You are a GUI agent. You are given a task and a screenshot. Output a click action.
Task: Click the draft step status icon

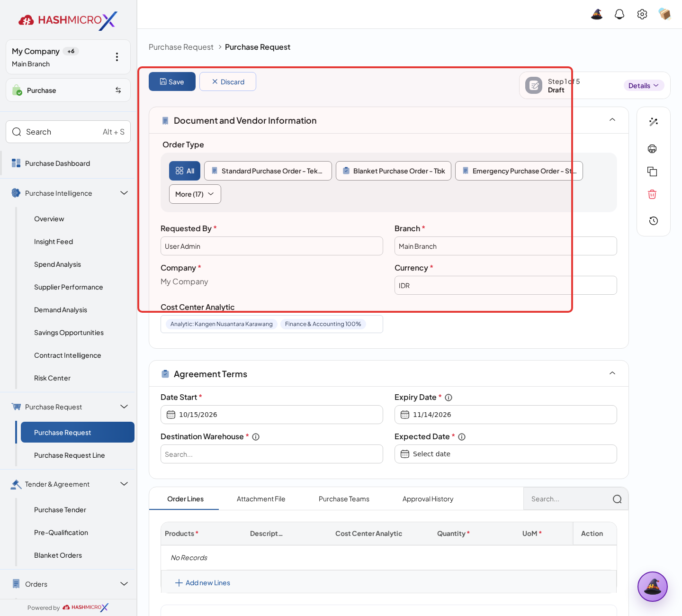point(534,85)
